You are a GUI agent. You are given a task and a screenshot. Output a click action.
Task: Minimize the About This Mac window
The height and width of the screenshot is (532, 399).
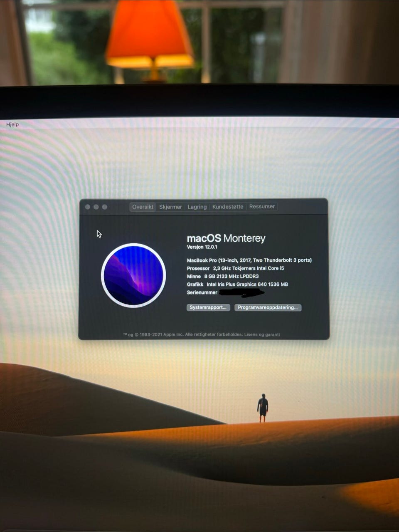96,207
